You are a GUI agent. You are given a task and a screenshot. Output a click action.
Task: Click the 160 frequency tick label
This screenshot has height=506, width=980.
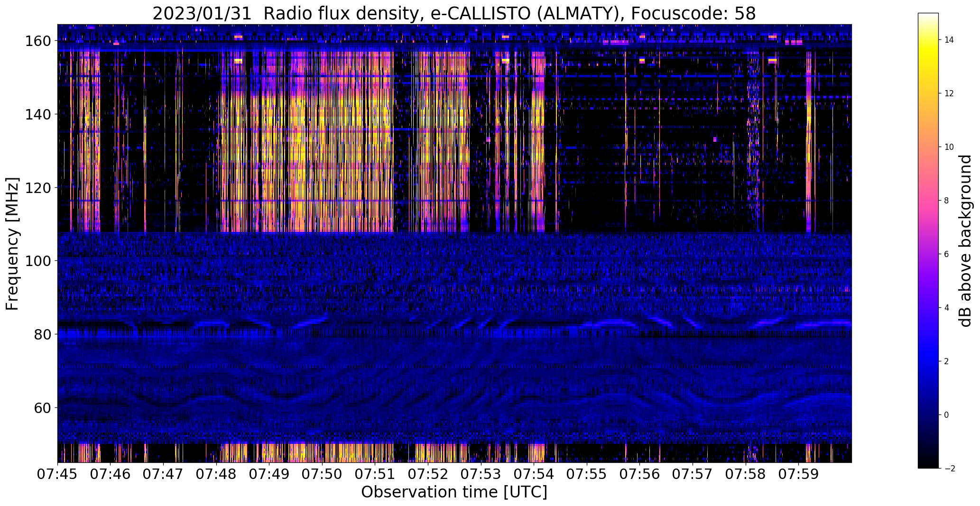(38, 41)
